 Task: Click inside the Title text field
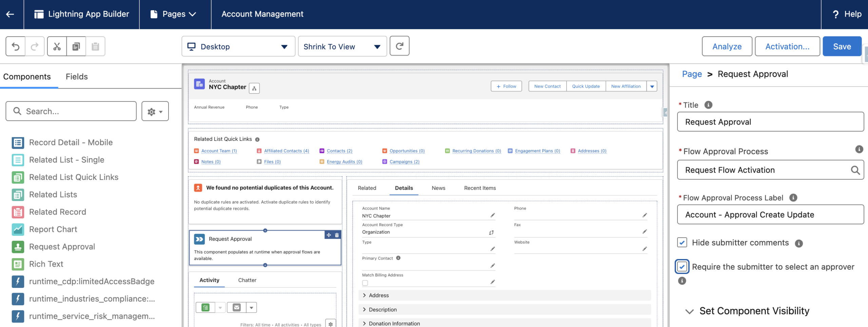point(770,122)
